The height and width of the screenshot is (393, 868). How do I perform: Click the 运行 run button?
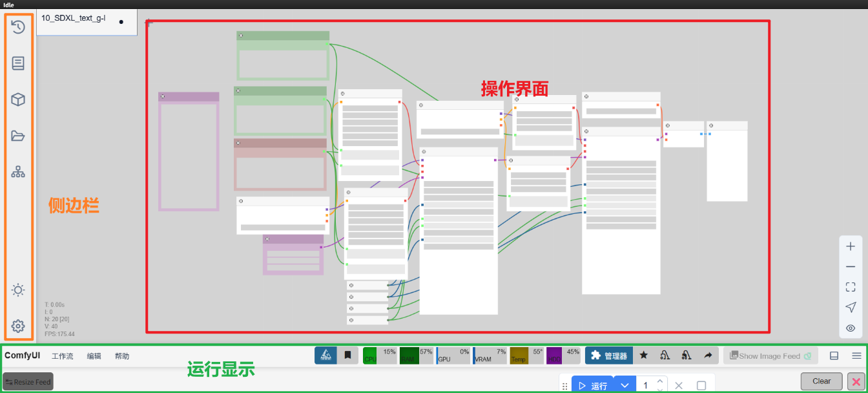592,386
